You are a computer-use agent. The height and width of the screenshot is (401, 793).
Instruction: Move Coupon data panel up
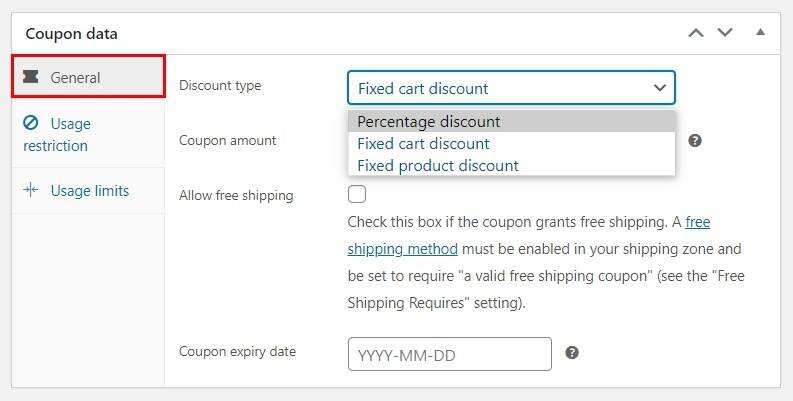pyautogui.click(x=696, y=33)
